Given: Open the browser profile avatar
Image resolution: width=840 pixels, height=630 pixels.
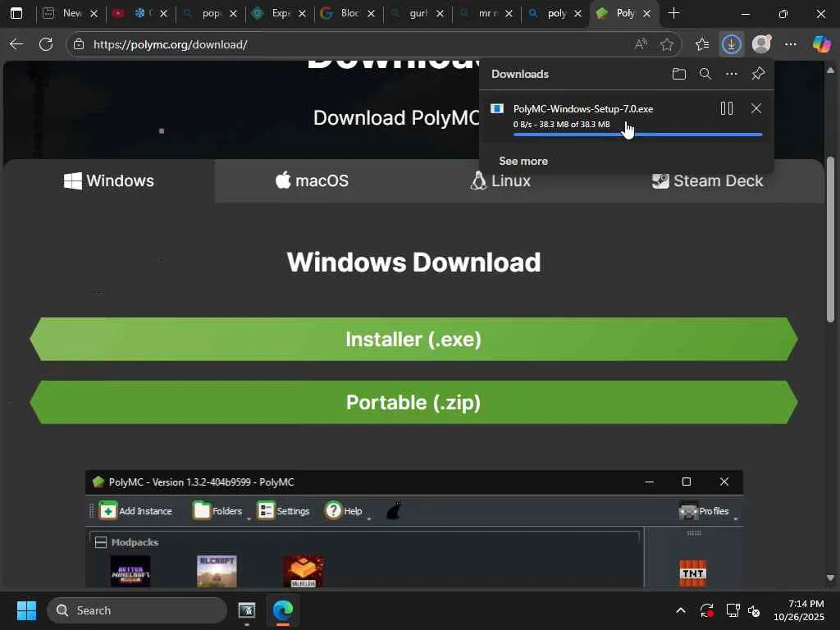Looking at the screenshot, I should click(761, 44).
